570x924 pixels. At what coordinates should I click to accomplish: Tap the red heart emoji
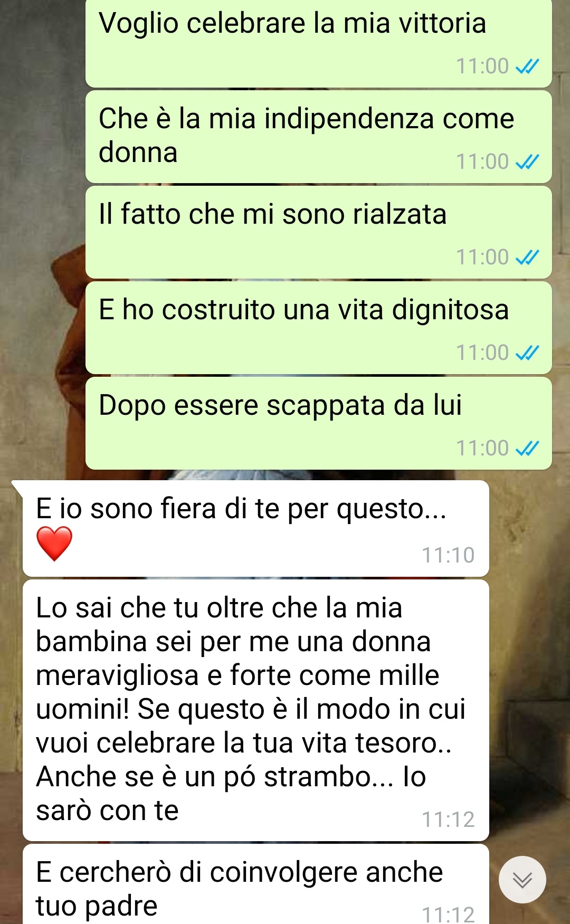click(x=54, y=544)
